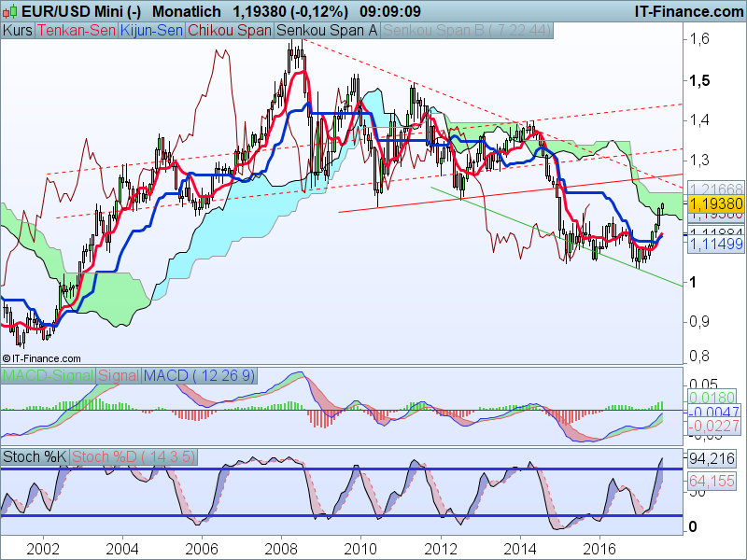The height and width of the screenshot is (560, 747).
Task: Click the candlestick chart icon beside EUR/USD
Action: tap(9, 10)
